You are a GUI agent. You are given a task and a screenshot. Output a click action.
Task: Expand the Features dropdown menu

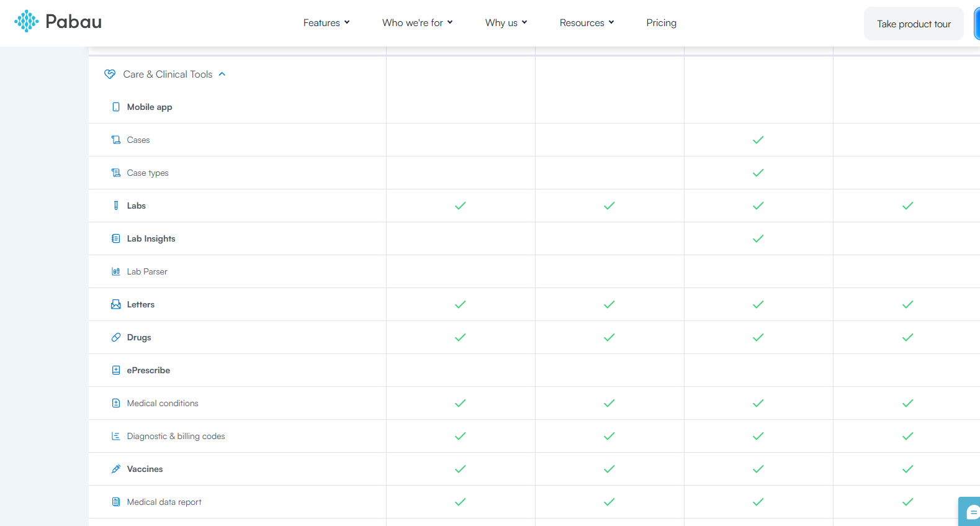point(326,23)
